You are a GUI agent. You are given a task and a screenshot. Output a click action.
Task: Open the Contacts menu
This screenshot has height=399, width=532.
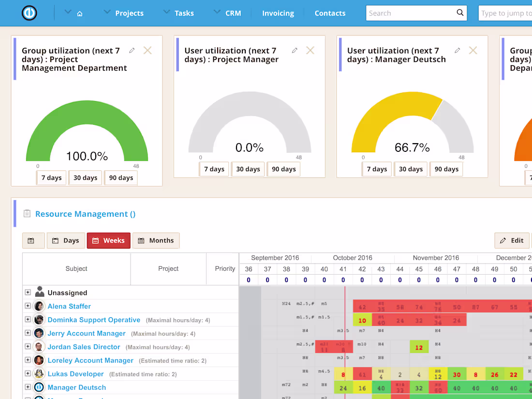click(330, 13)
